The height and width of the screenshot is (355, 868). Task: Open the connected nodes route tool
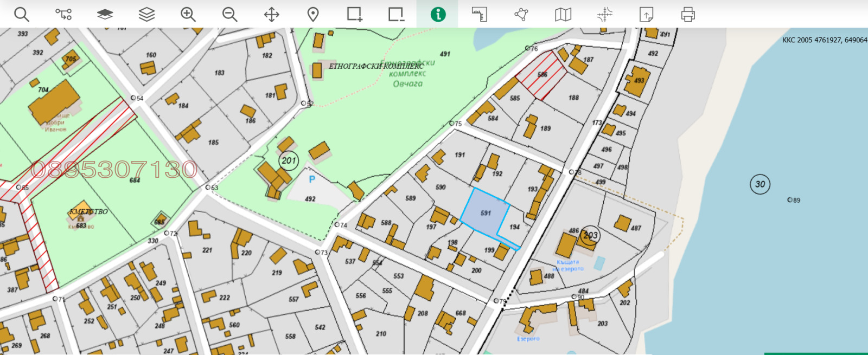click(x=63, y=14)
